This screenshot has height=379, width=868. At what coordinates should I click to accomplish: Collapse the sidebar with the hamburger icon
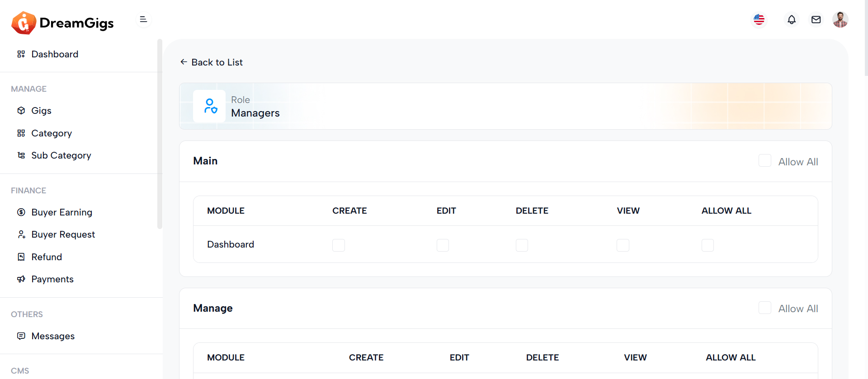coord(143,19)
